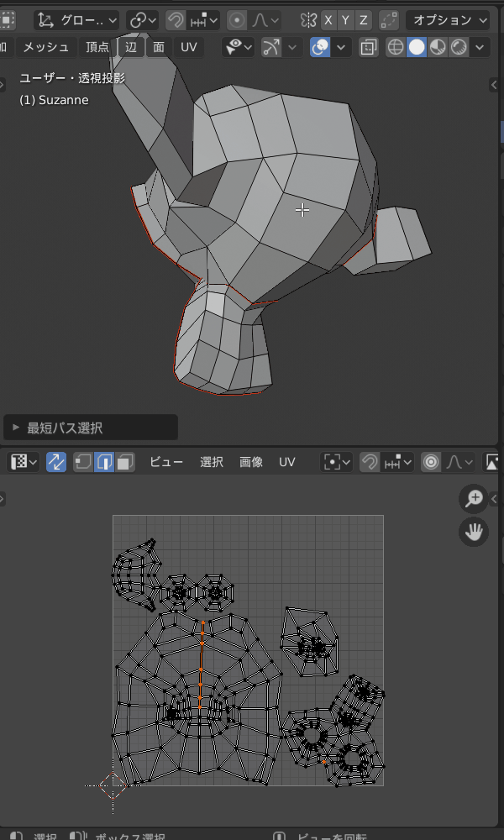Expand the UV editor toolbar with the left-edge arrow
Viewport: 504px width, 840px height.
click(x=3, y=499)
